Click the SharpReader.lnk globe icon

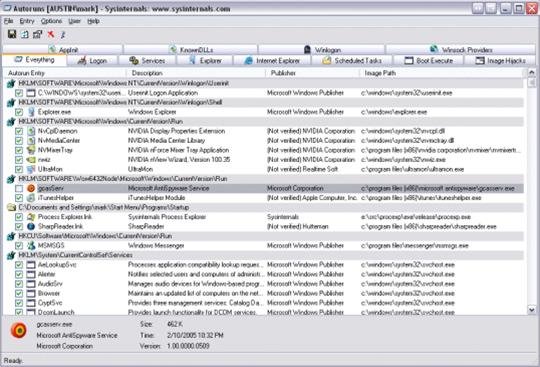click(31, 227)
